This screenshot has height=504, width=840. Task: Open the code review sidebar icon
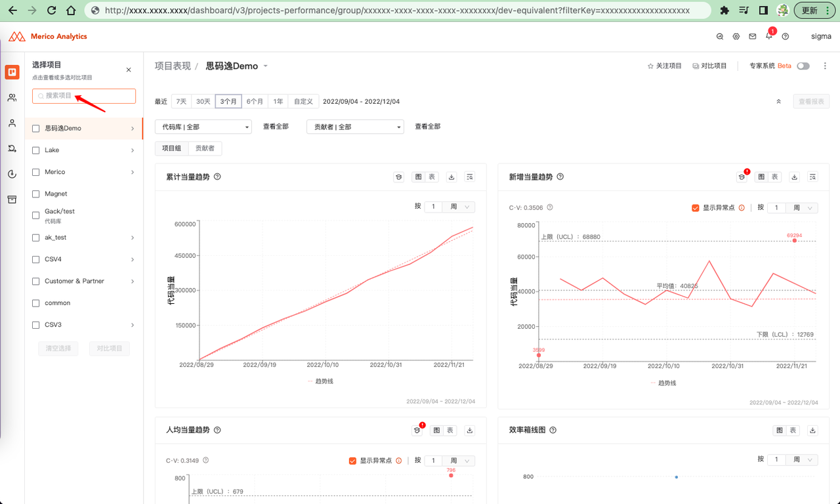(x=12, y=149)
